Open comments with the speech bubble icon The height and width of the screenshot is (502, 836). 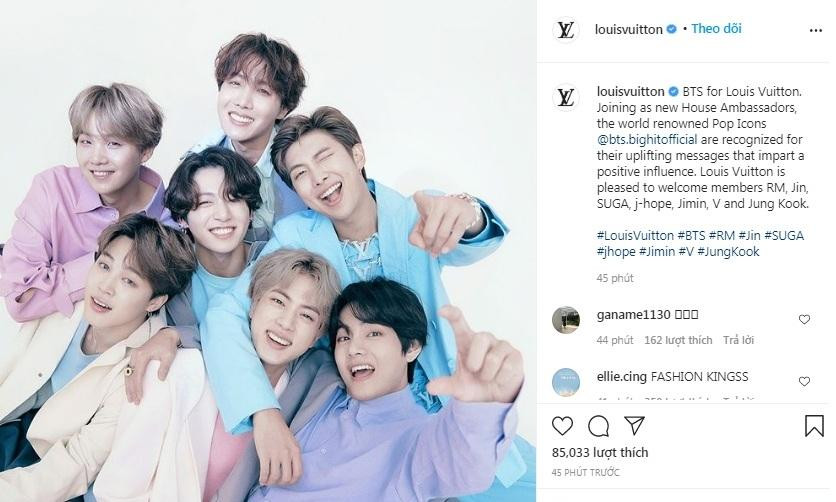click(x=599, y=426)
